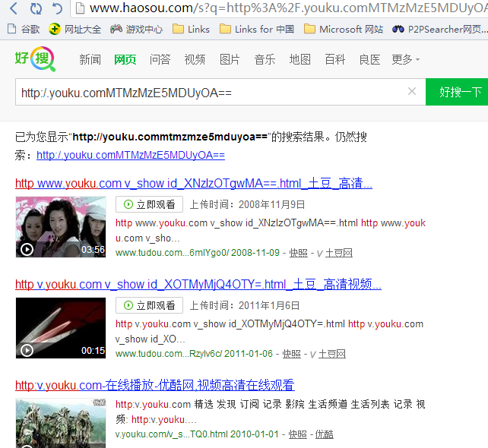Click the 好搜 logo
488x448 pixels.
click(35, 58)
